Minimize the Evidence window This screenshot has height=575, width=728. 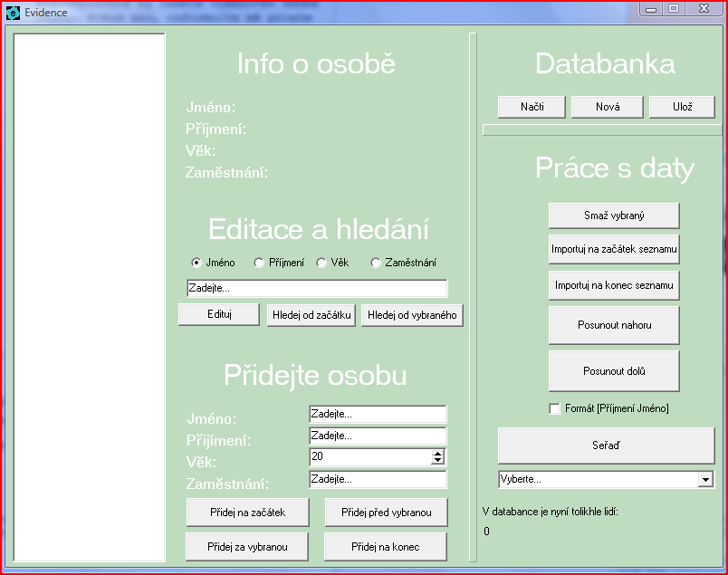[651, 9]
